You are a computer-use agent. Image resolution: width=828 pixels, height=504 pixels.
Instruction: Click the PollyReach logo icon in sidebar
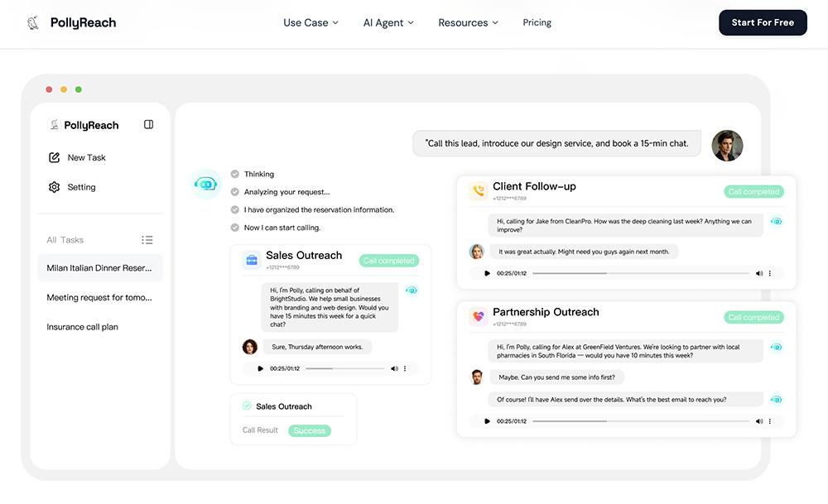click(x=54, y=124)
